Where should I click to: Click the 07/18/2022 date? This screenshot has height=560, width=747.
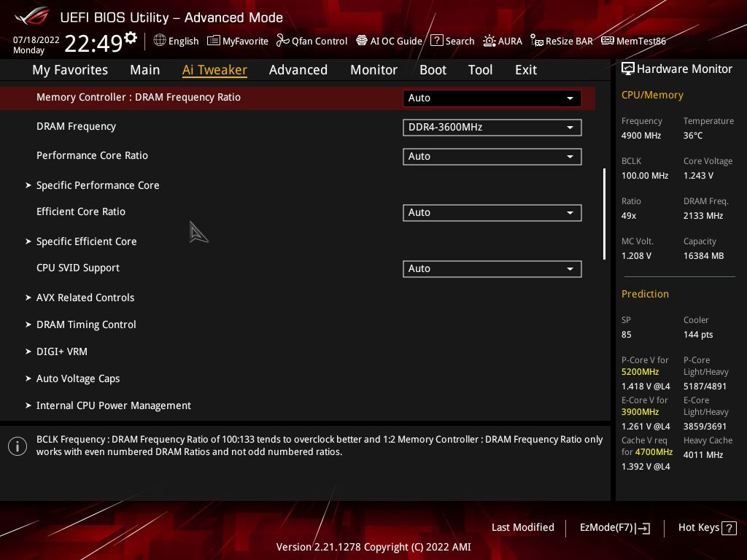(x=36, y=40)
